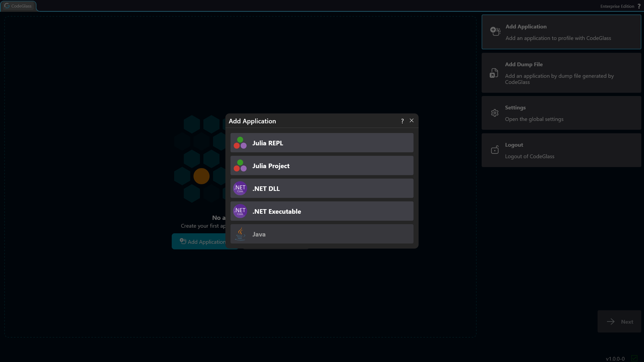Click the Julia REPL three-dot logo

[x=240, y=143]
